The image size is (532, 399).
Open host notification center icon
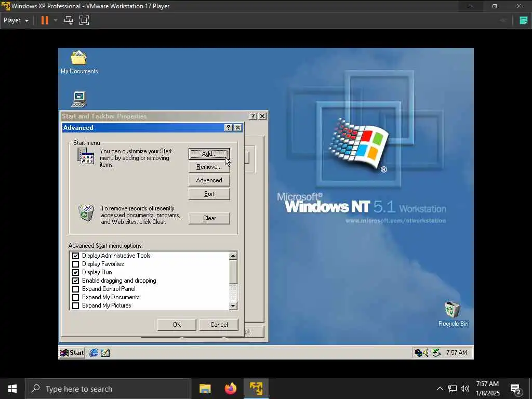516,389
